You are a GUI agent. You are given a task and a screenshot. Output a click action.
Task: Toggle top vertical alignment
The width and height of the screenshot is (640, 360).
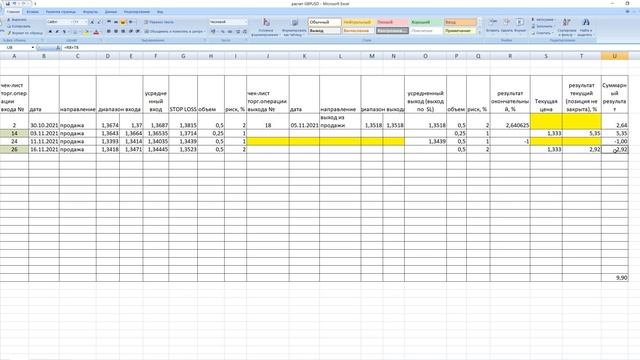(109, 22)
